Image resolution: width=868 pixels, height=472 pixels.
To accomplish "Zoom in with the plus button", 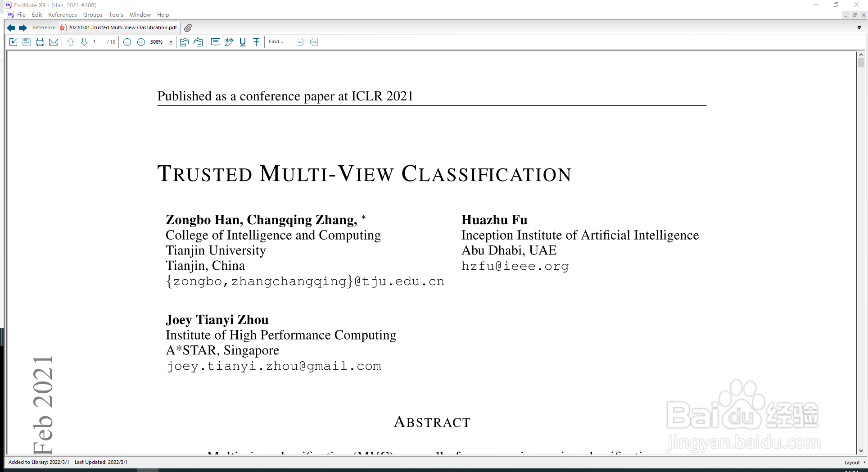I will 141,42.
